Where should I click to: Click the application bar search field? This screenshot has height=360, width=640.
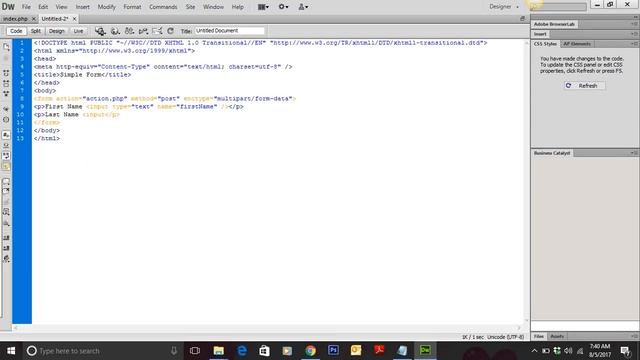click(x=558, y=7)
